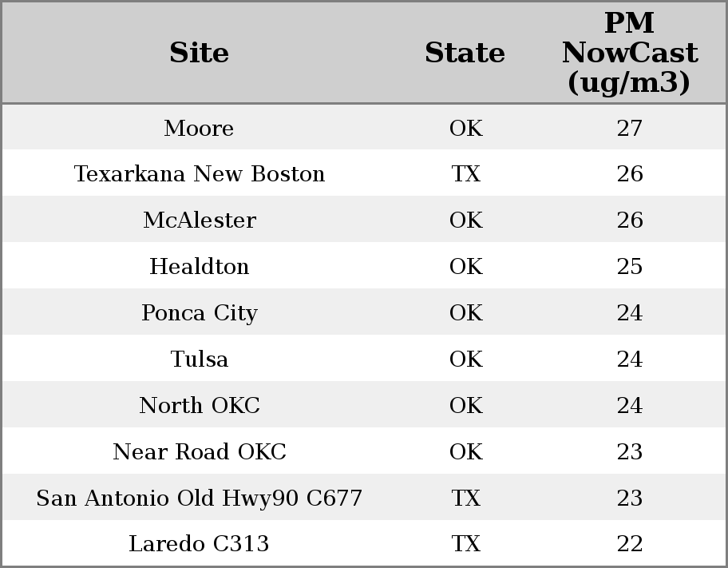This screenshot has width=728, height=568.
Task: Click the Near Road OKC cell
Action: (x=199, y=452)
